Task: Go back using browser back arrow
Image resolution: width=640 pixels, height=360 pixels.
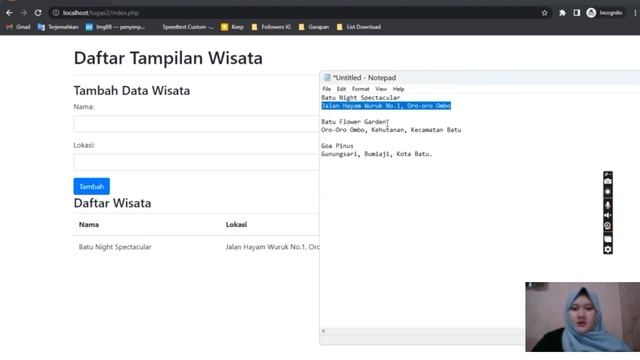Action: click(x=9, y=13)
